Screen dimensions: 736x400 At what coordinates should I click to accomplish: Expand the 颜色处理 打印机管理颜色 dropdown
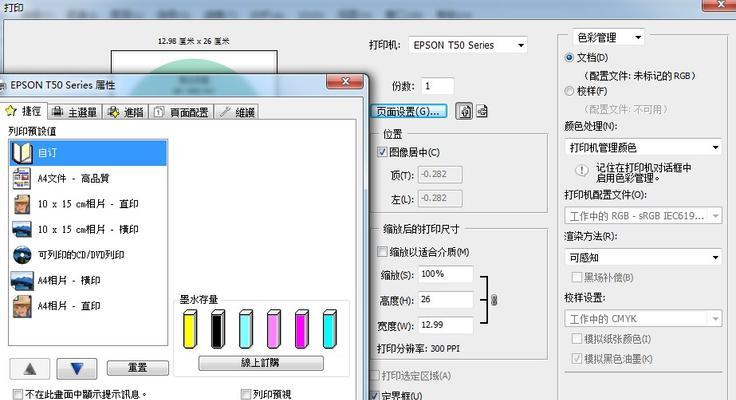(643, 148)
